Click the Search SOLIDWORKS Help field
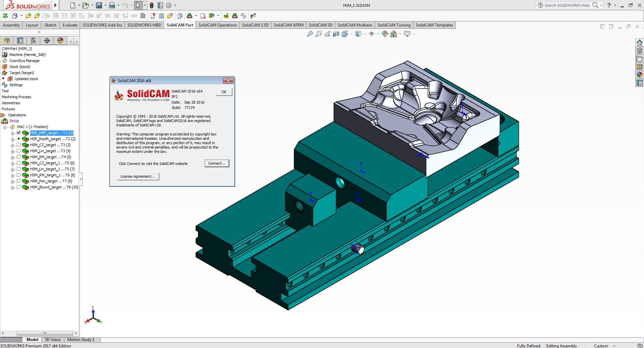Screen dimensions: 644x348 [567, 5]
